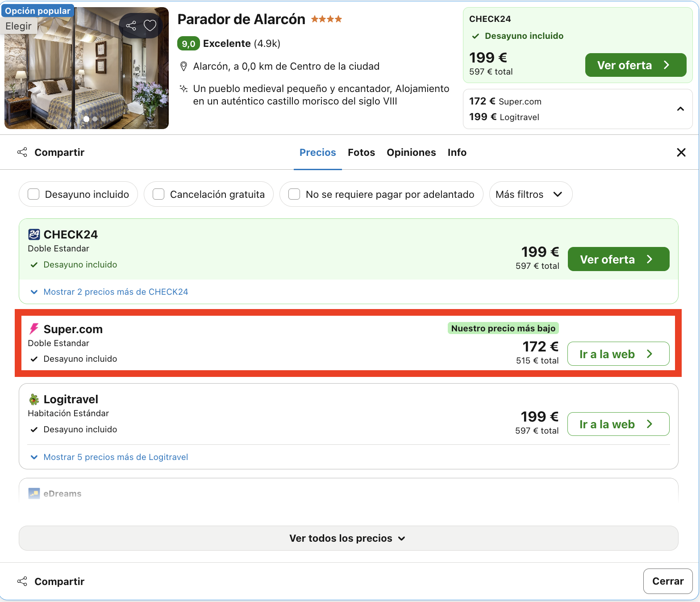Image resolution: width=700 pixels, height=602 pixels.
Task: Click the eDreams logo icon
Action: pos(34,493)
